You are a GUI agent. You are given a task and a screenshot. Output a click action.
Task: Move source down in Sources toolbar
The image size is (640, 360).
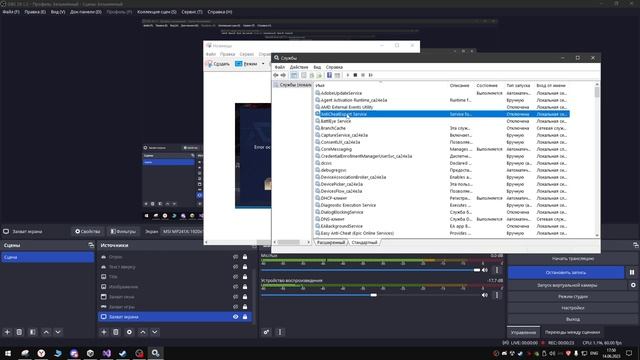pos(155,332)
